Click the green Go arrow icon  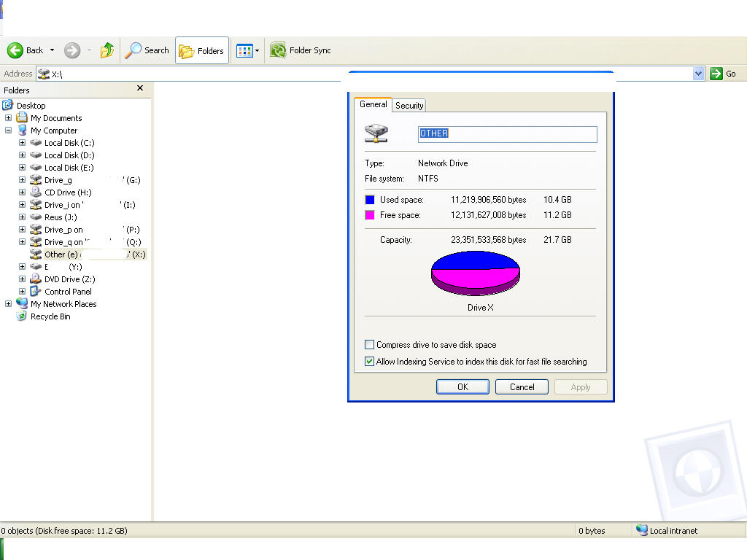coord(716,74)
